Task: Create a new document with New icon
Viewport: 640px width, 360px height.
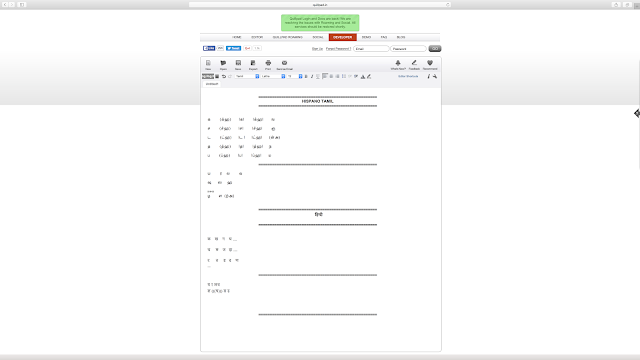Action: pos(208,64)
